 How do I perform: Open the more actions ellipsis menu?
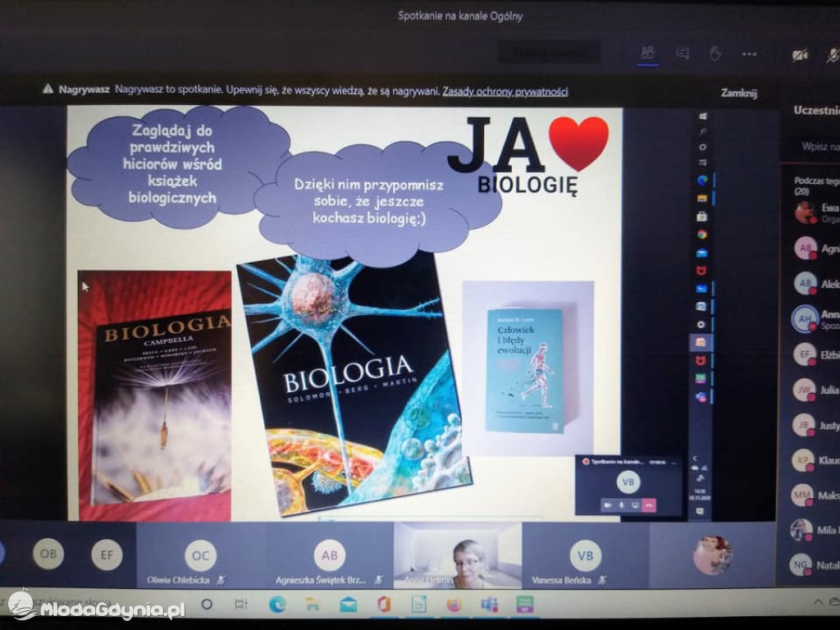tap(748, 52)
